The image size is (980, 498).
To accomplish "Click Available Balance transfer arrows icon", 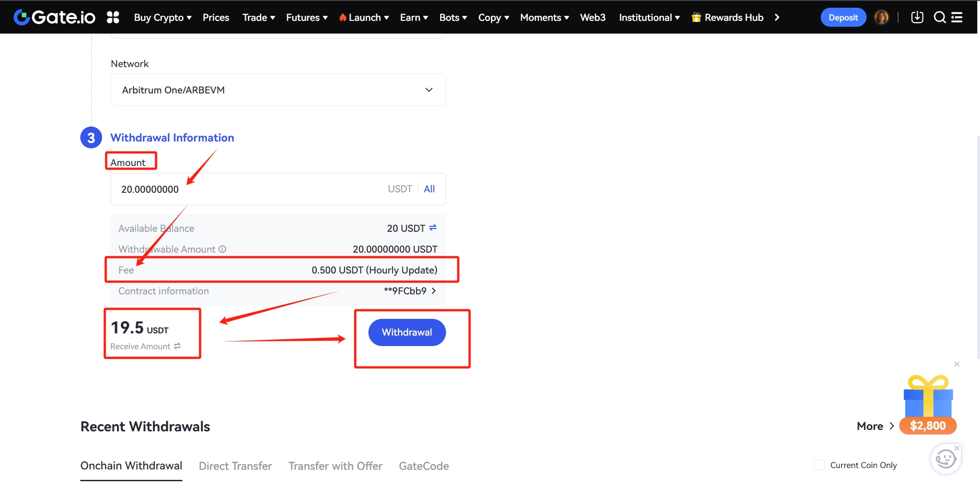I will [x=433, y=228].
